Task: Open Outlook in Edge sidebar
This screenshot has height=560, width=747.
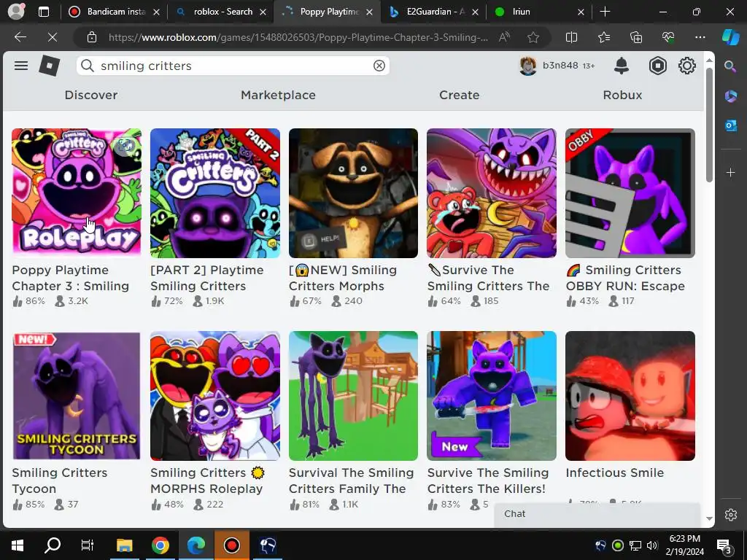Action: click(x=730, y=125)
